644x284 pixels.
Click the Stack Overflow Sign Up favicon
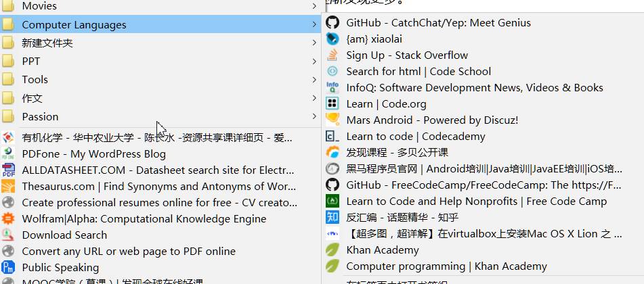coord(332,55)
